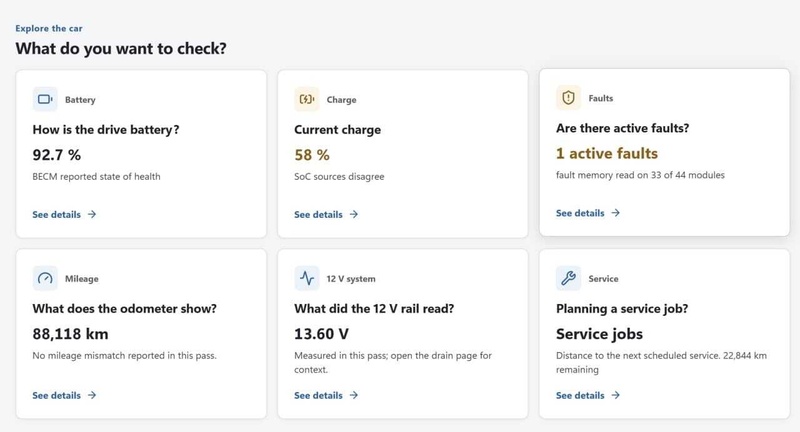Screen dimensions: 800x432
Task: Click the 12 V system pulse icon
Action: point(307,278)
